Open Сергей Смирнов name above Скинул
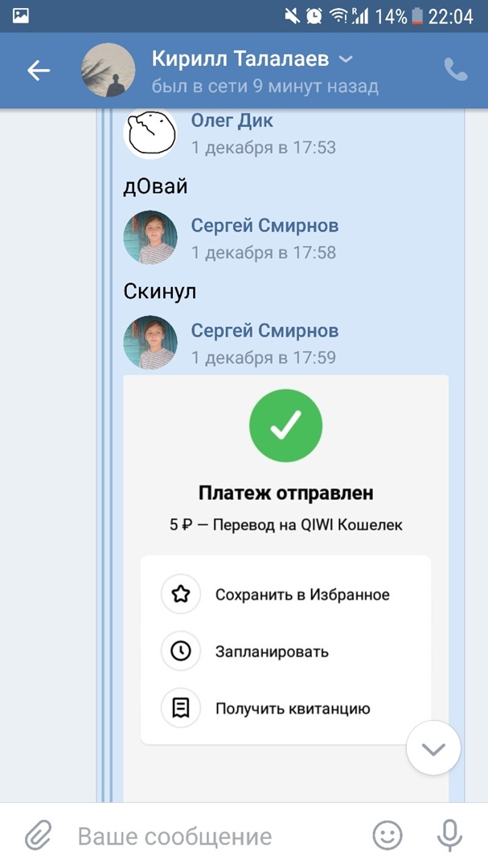This screenshot has height=868, width=488. tap(265, 226)
